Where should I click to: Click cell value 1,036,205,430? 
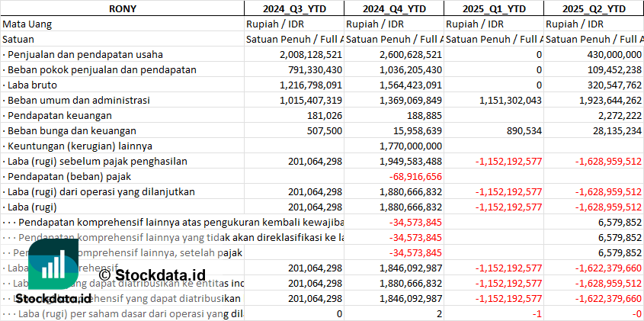pyautogui.click(x=411, y=70)
